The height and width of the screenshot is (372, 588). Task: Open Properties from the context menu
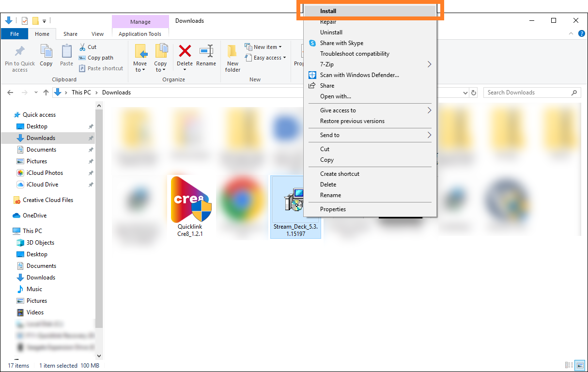tap(333, 209)
